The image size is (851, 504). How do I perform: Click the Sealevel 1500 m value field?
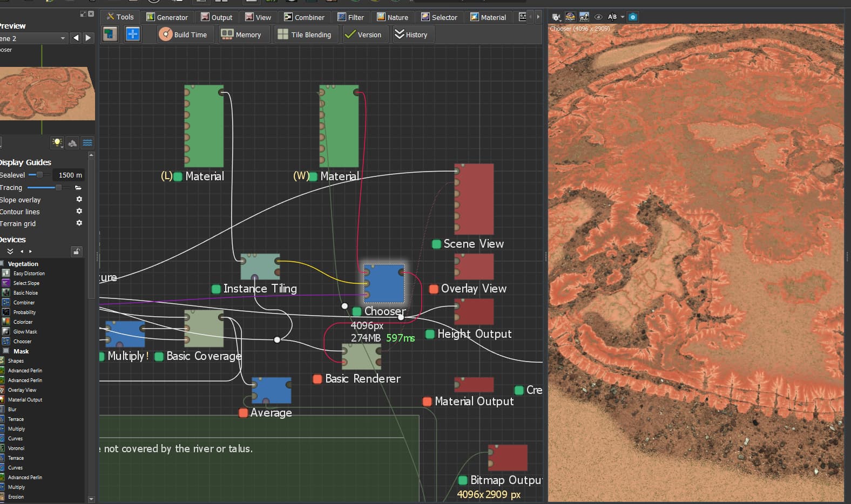point(69,175)
